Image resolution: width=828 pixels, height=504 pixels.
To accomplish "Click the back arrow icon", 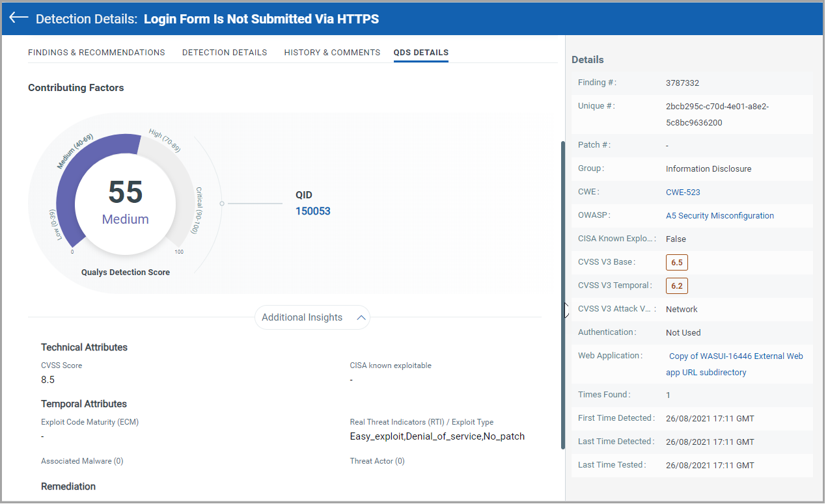I will 19,18.
